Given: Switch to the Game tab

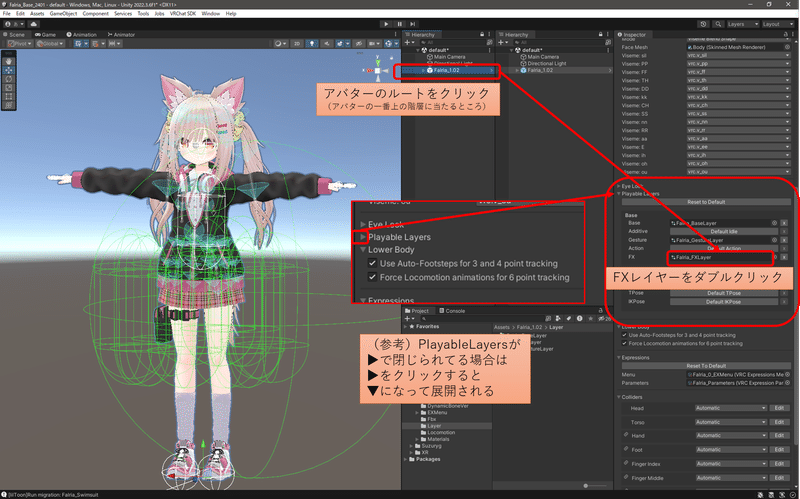Looking at the screenshot, I should coord(45,35).
